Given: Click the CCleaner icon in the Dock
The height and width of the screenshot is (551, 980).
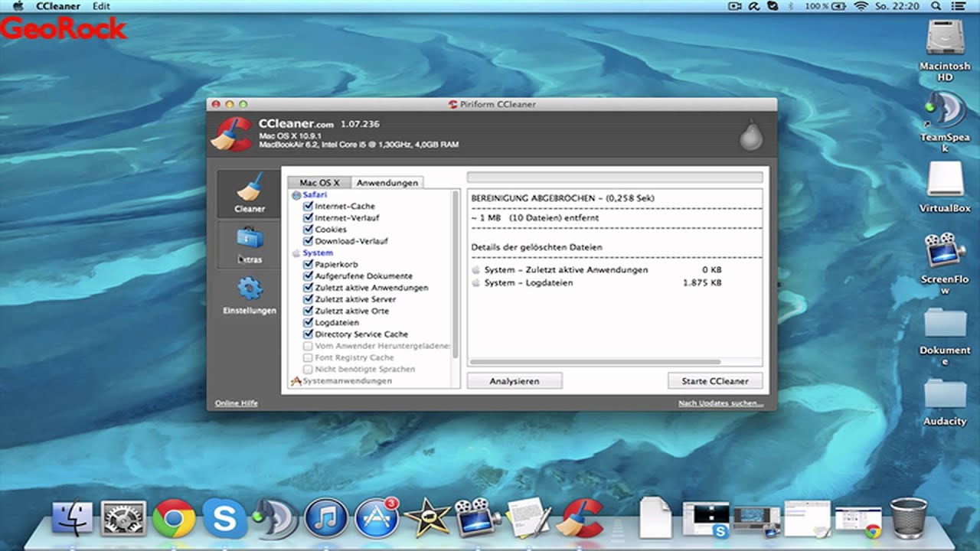Looking at the screenshot, I should [580, 518].
